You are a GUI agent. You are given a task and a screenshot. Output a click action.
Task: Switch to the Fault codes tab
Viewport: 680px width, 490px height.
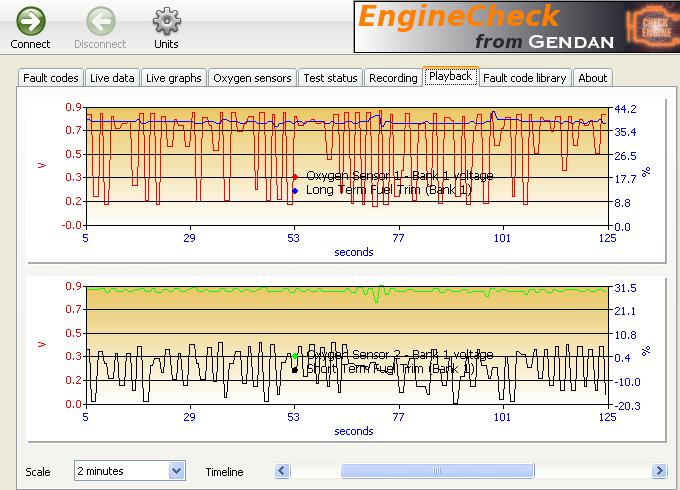(x=50, y=78)
